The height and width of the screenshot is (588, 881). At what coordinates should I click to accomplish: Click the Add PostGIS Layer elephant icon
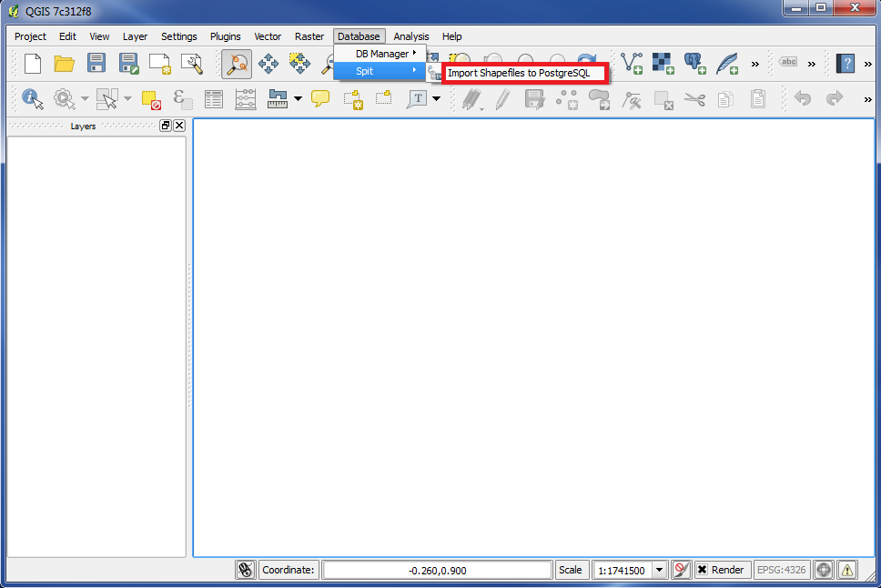click(695, 63)
